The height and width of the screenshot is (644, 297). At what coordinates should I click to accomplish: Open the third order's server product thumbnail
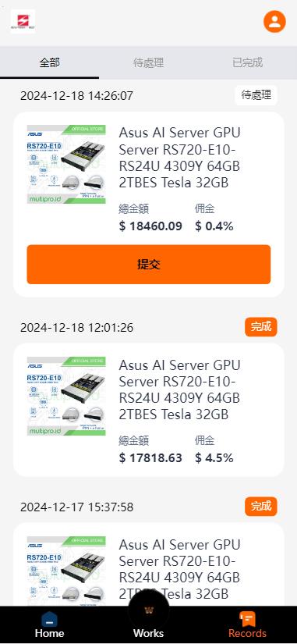[66, 571]
